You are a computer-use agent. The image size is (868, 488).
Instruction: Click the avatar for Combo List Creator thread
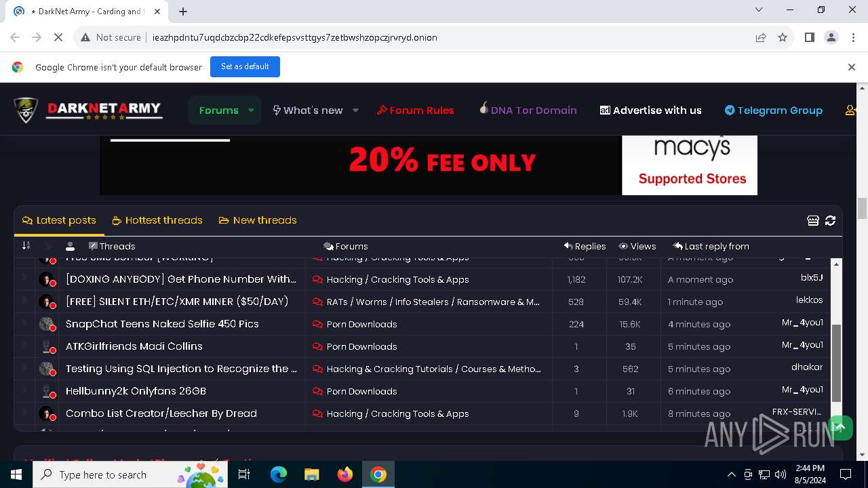point(47,413)
